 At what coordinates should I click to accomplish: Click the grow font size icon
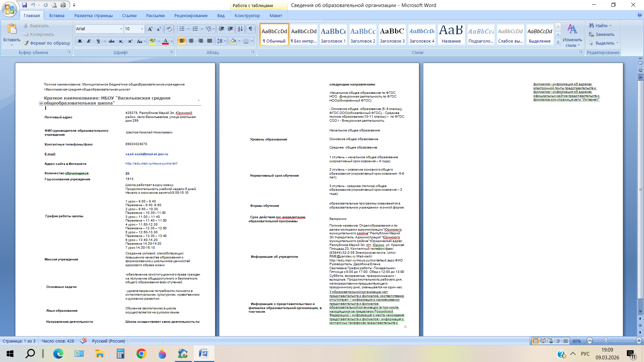[150, 29]
